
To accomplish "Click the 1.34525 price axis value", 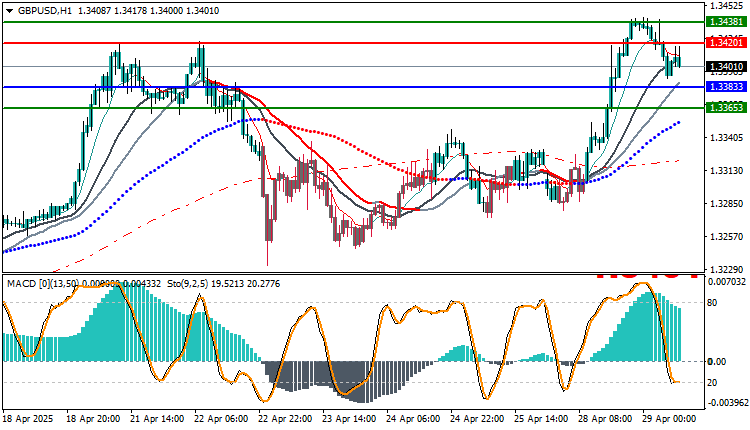I will pyautogui.click(x=727, y=6).
